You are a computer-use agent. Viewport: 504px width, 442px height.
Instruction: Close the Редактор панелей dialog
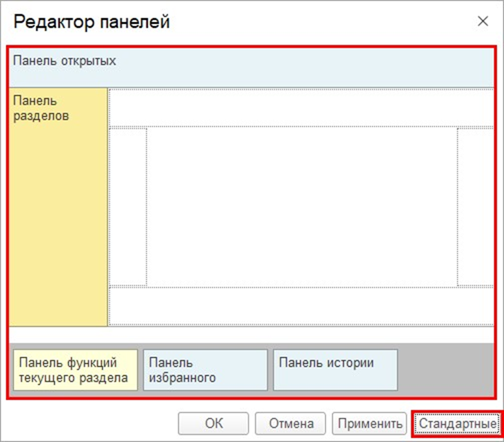click(483, 22)
